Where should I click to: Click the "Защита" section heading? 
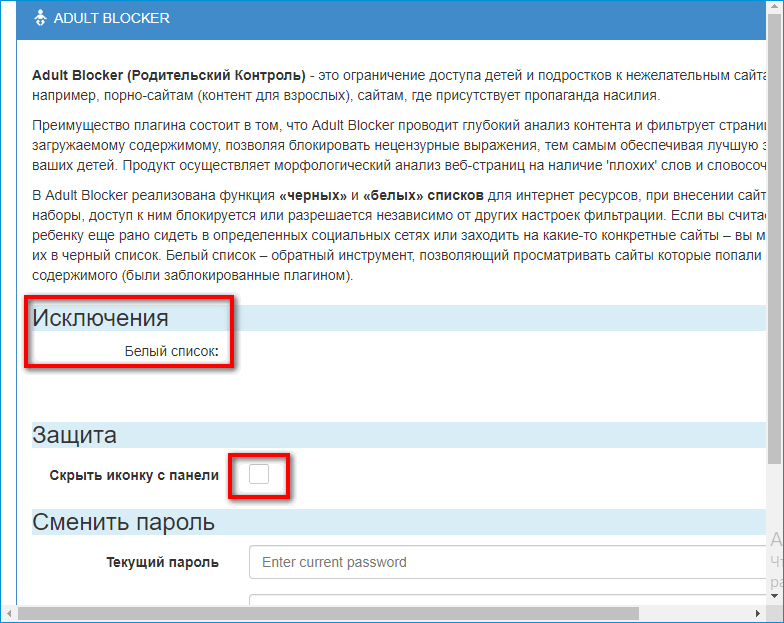(74, 435)
